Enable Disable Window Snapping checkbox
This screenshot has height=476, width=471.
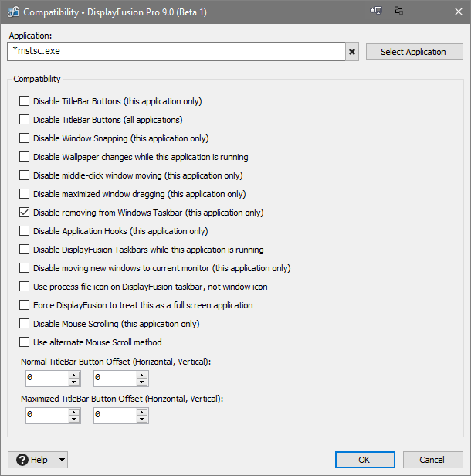point(25,138)
